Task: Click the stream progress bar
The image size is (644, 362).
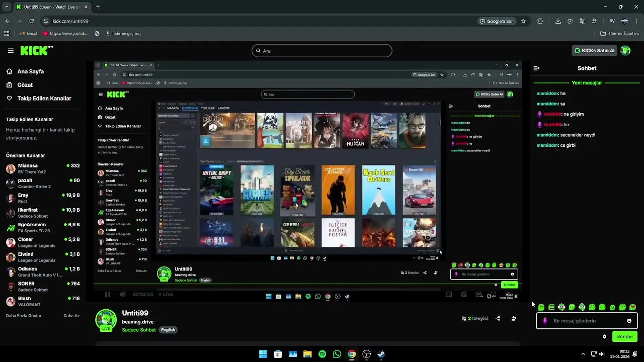Action: (308, 284)
